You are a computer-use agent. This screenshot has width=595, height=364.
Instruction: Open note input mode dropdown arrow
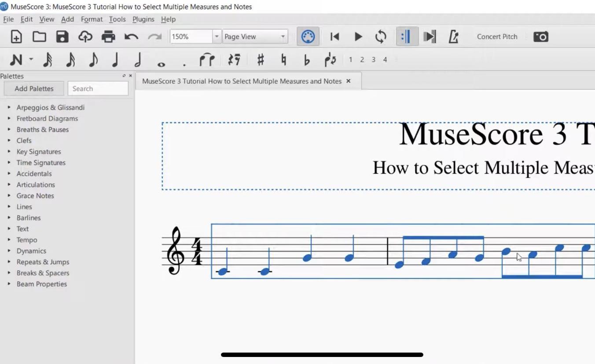coord(31,59)
